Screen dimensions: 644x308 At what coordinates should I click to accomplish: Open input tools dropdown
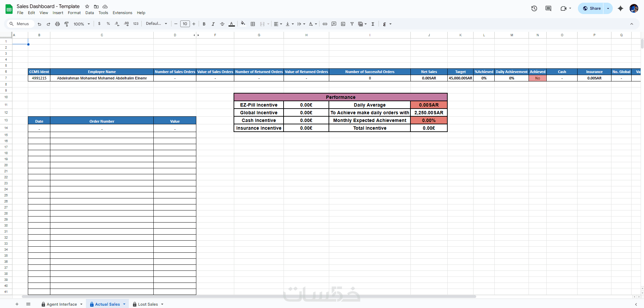point(387,24)
